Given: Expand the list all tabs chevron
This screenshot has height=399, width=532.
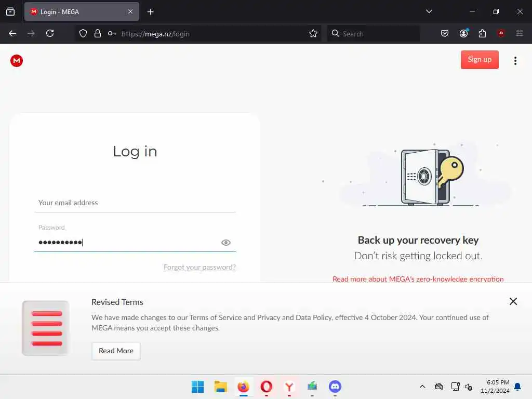Looking at the screenshot, I should 429,11.
